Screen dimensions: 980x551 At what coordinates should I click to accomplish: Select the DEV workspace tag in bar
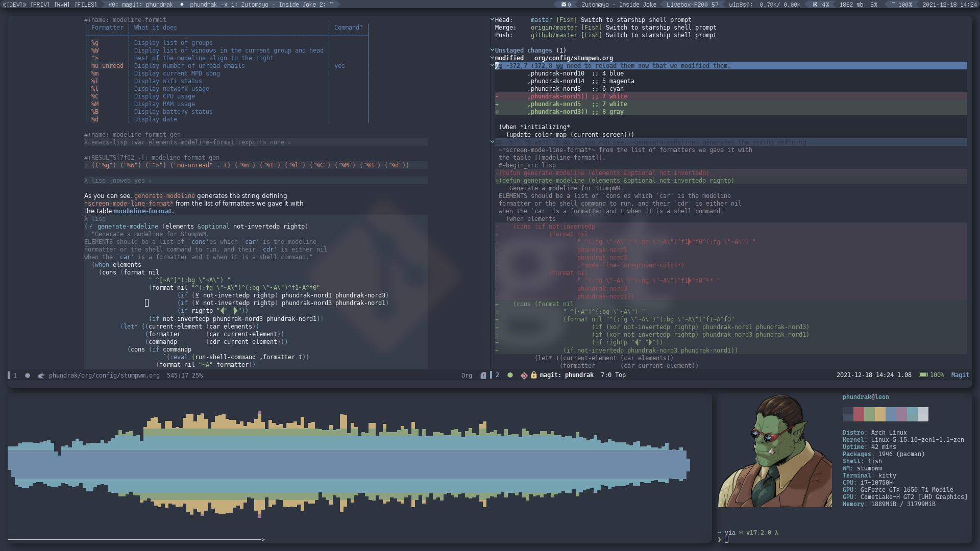pos(13,5)
